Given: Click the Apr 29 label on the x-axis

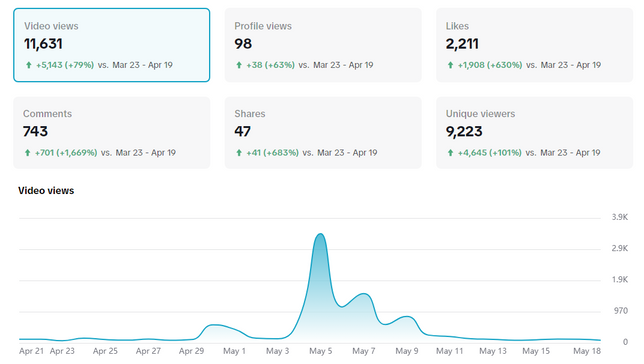Looking at the screenshot, I should coord(191,351).
